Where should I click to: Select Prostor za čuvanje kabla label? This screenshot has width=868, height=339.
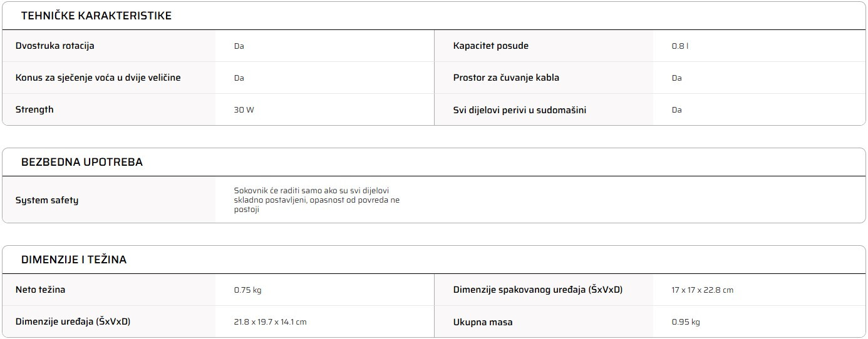506,78
